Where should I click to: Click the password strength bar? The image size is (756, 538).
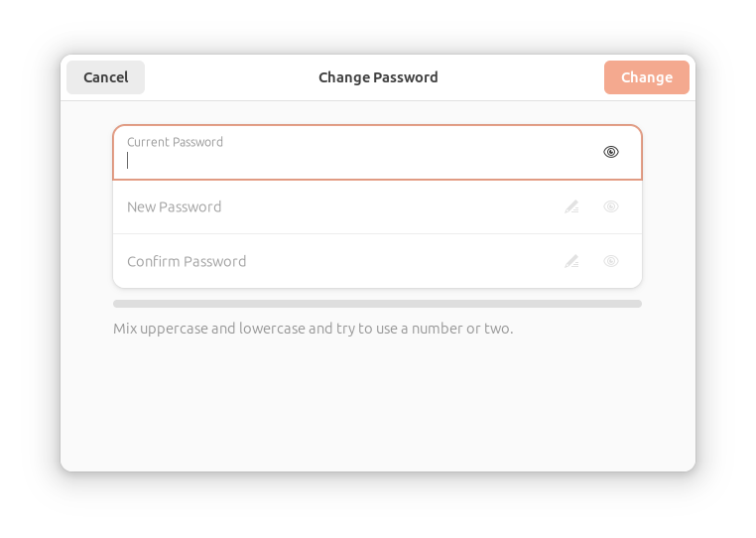pyautogui.click(x=377, y=304)
